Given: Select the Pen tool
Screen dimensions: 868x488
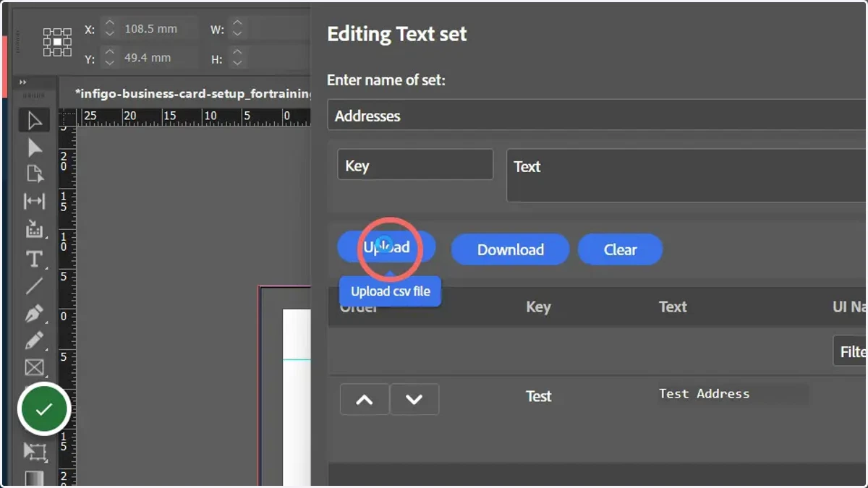Looking at the screenshot, I should point(34,314).
